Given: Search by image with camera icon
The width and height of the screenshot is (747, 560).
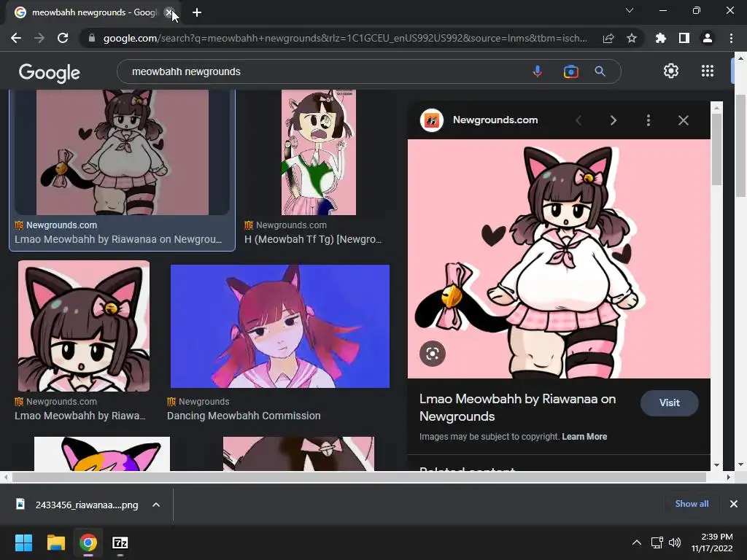Looking at the screenshot, I should pyautogui.click(x=570, y=71).
